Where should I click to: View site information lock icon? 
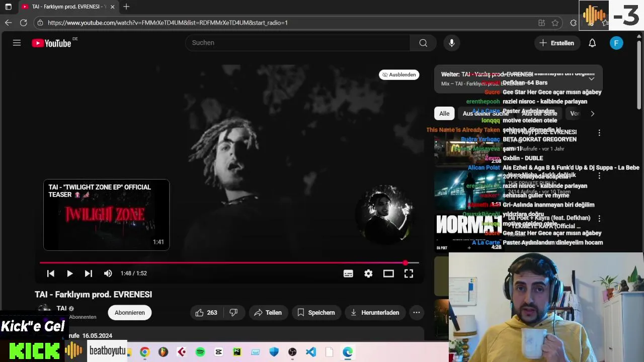(40, 23)
